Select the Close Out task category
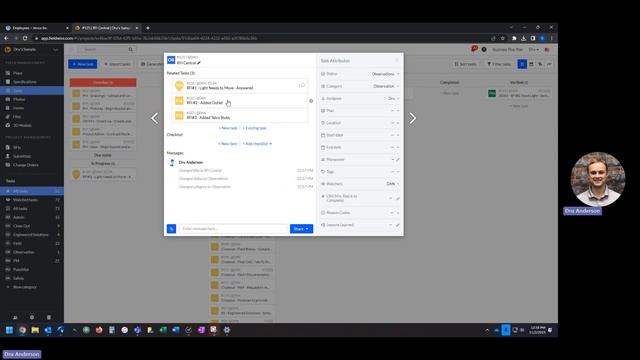The image size is (640, 360). point(21,226)
